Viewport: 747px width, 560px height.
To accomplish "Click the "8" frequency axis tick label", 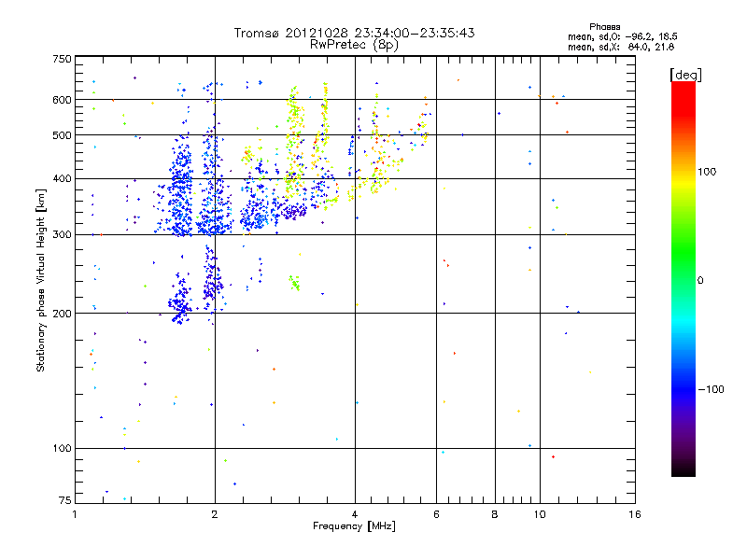I will tap(495, 514).
